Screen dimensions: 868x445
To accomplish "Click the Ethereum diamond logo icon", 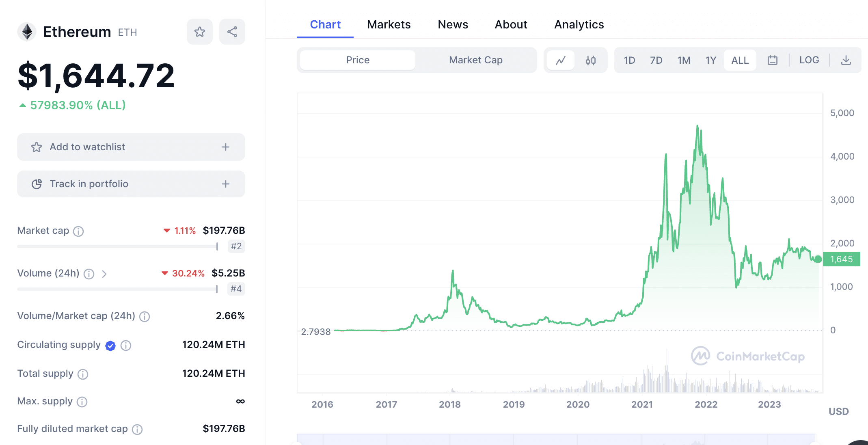I will tap(27, 31).
